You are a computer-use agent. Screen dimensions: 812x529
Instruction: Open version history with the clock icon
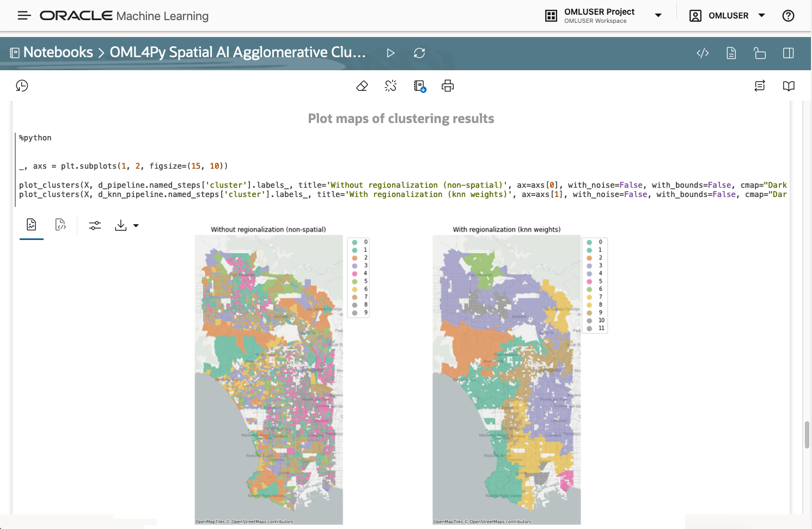click(x=22, y=85)
